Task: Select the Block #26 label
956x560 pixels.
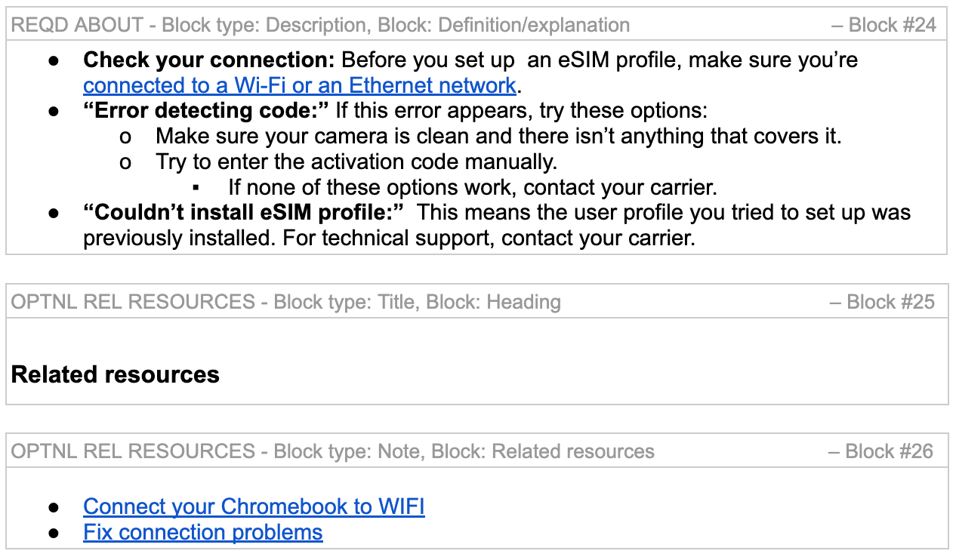Action: coord(881,451)
